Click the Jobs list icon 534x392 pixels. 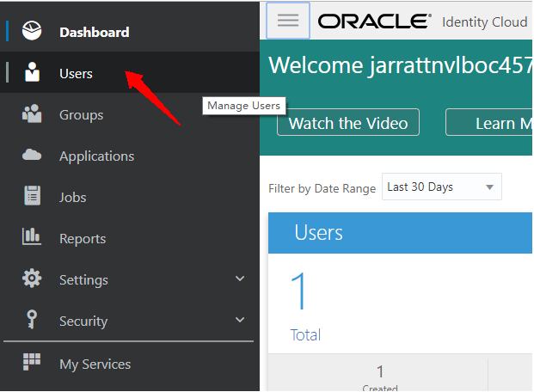(x=32, y=197)
